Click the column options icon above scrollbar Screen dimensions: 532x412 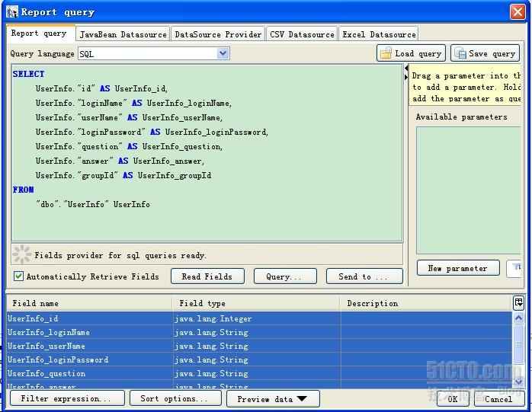518,302
